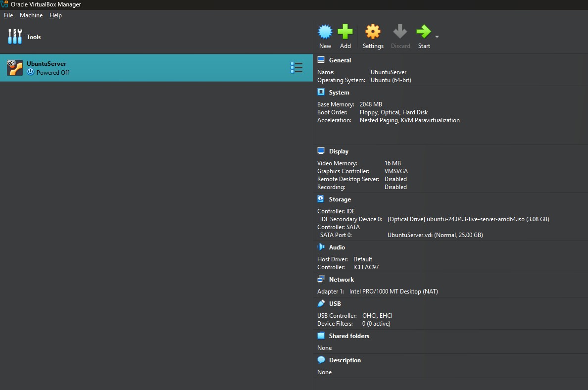Viewport: 588px width, 390px height.
Task: Open the Help menu
Action: (55, 15)
